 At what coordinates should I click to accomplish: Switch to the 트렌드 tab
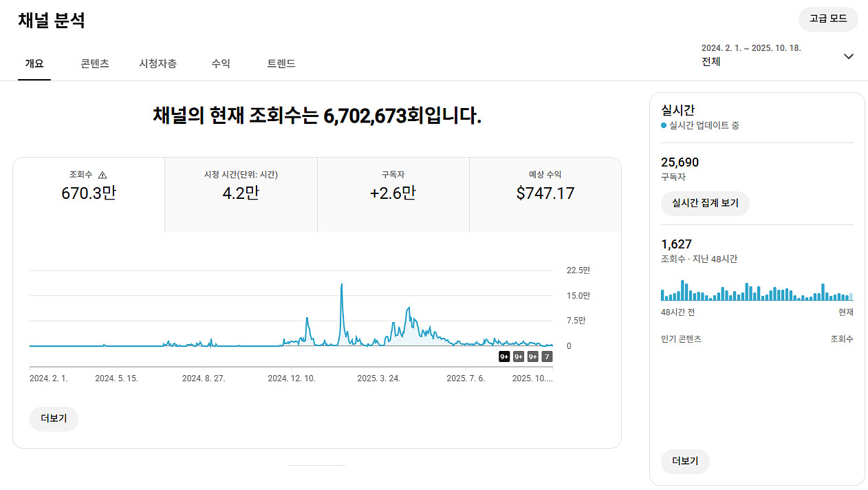(281, 63)
